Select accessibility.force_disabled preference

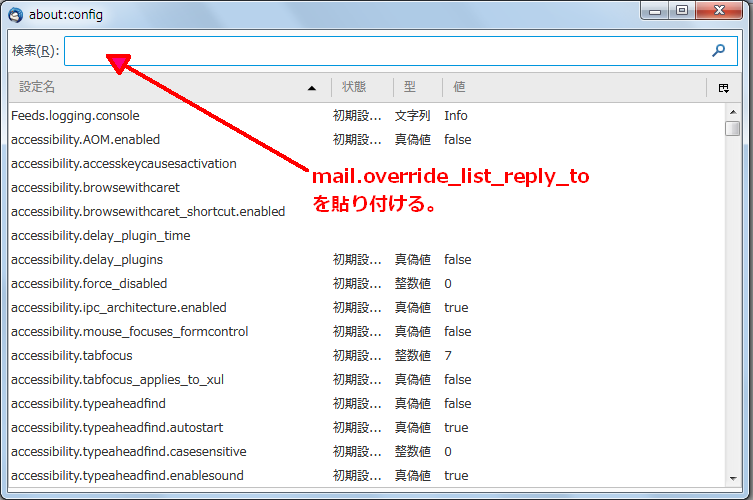(x=89, y=284)
